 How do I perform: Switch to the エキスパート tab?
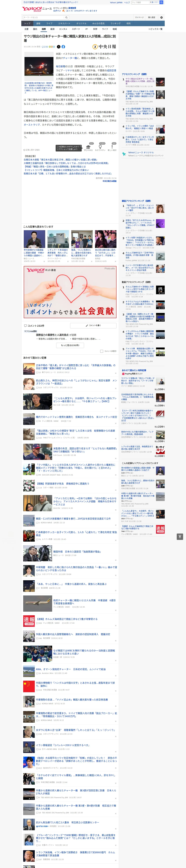click(x=64, y=24)
